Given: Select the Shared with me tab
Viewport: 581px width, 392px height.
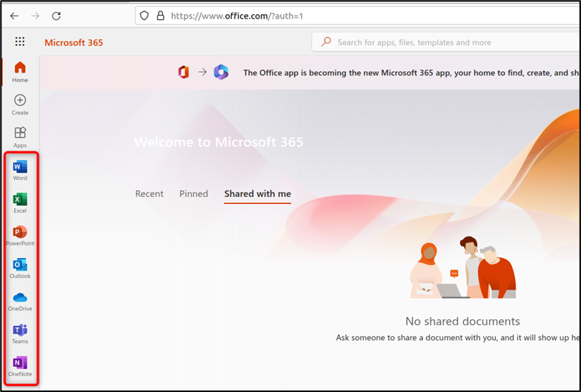Looking at the screenshot, I should (258, 194).
